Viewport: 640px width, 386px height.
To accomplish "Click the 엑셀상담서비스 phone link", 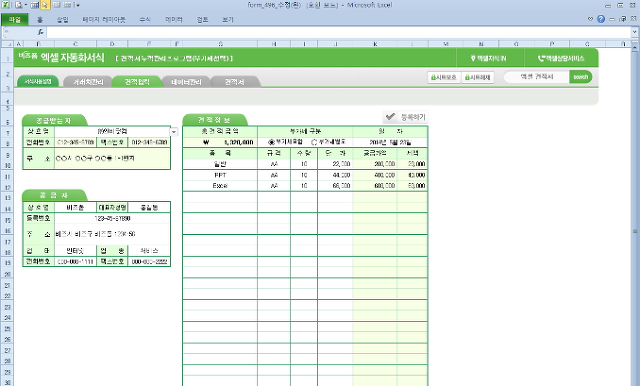I will click(561, 58).
